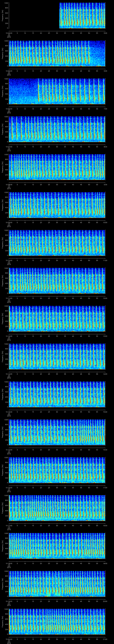Pick the spectrogram covering 10:16:00 to 17:00
This screenshot has width=114, height=644.
pos(57,470)
